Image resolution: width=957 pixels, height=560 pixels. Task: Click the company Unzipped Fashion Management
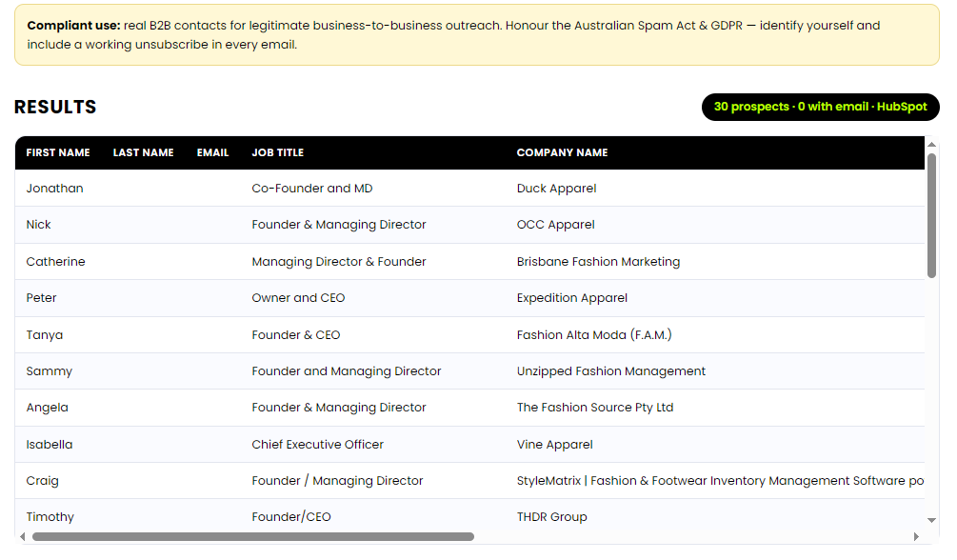click(611, 371)
